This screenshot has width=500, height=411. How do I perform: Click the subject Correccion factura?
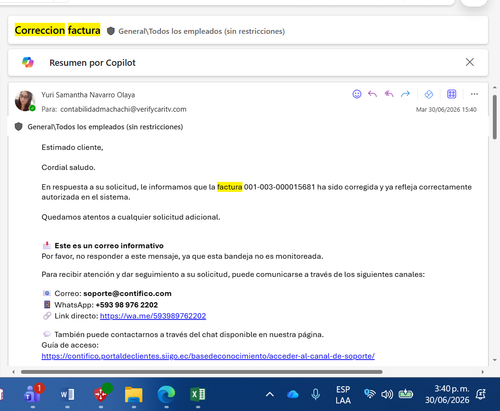(x=57, y=30)
